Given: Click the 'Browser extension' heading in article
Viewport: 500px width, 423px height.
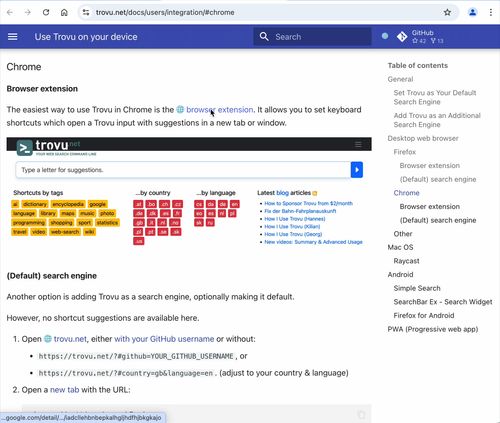Looking at the screenshot, I should click(42, 89).
